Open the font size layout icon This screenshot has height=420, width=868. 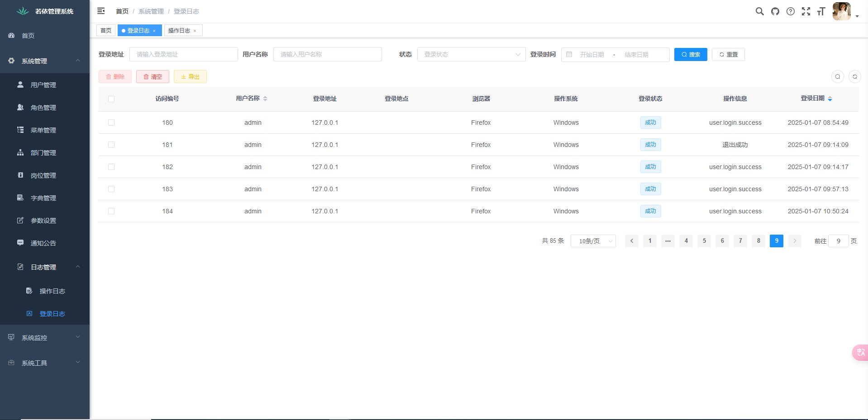[x=821, y=11]
